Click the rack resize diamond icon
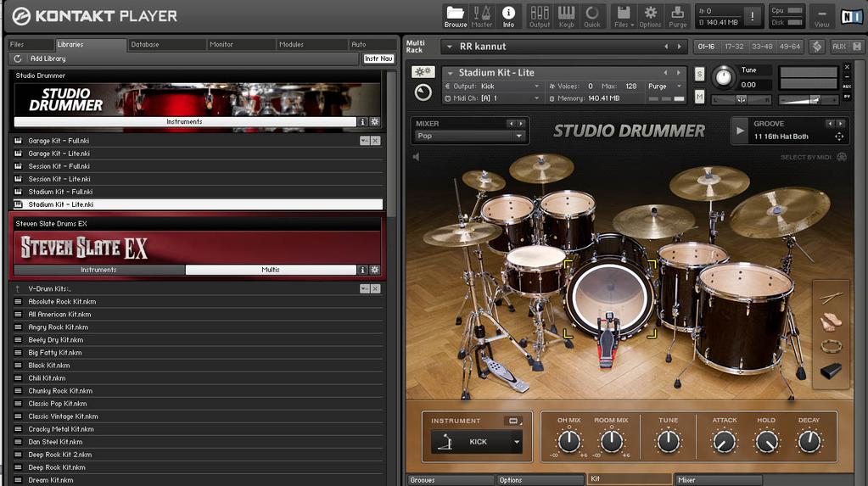 point(817,47)
